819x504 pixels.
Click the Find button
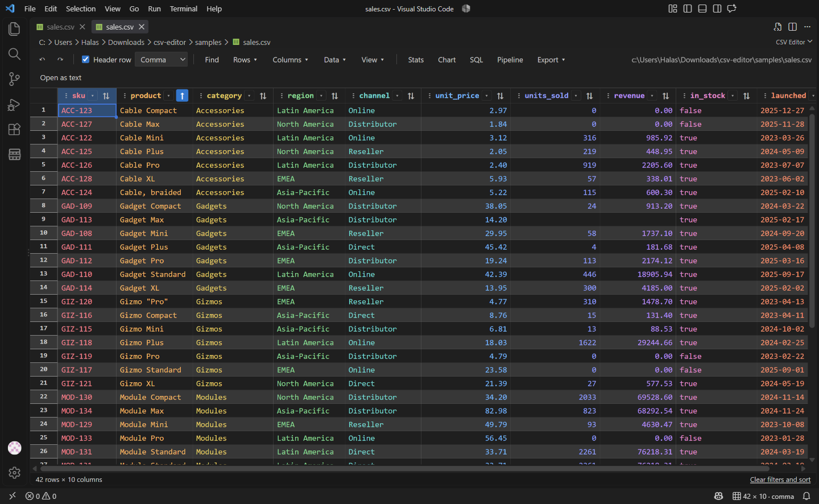tap(212, 60)
